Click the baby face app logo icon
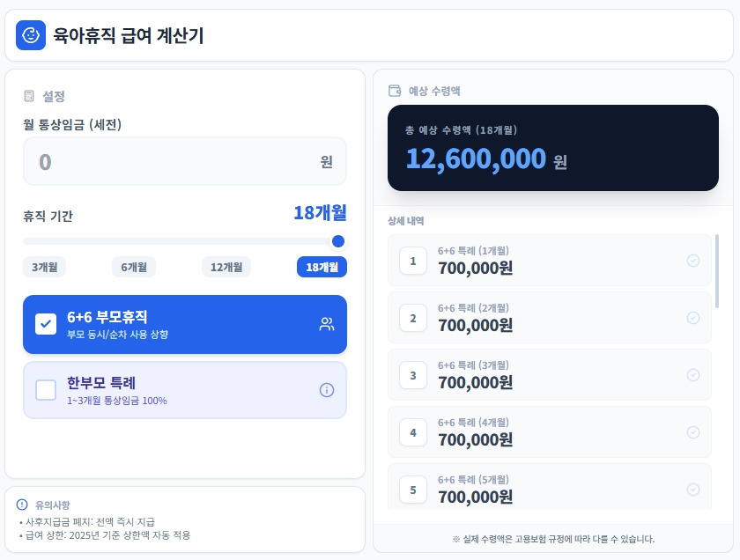Screen dimensions: 740x560 [x=31, y=35]
